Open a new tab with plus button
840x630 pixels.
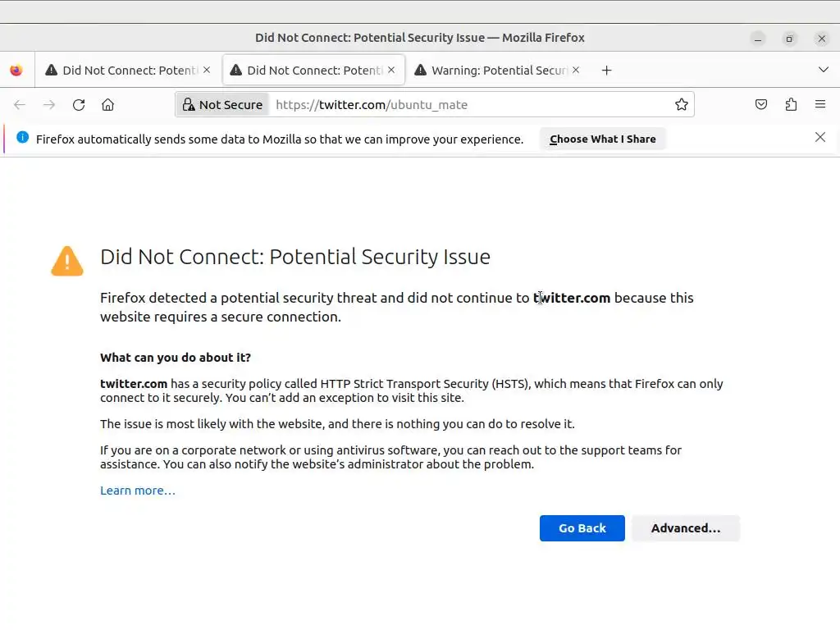point(606,71)
